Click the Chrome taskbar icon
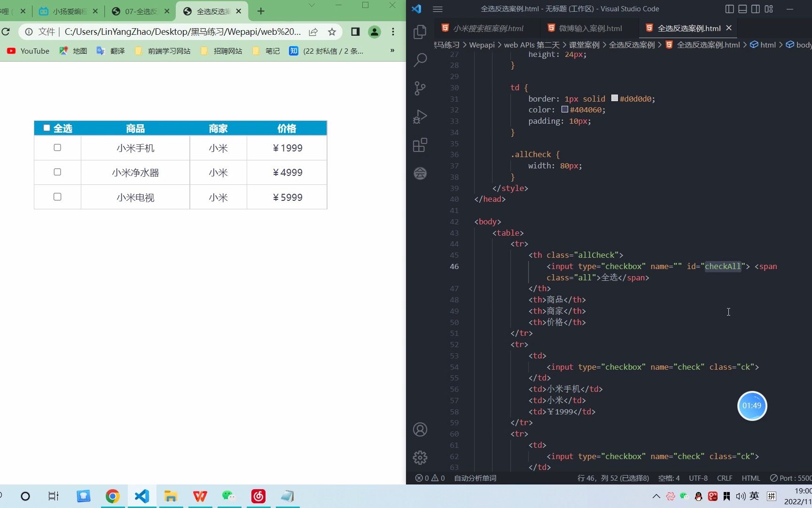 pyautogui.click(x=112, y=496)
